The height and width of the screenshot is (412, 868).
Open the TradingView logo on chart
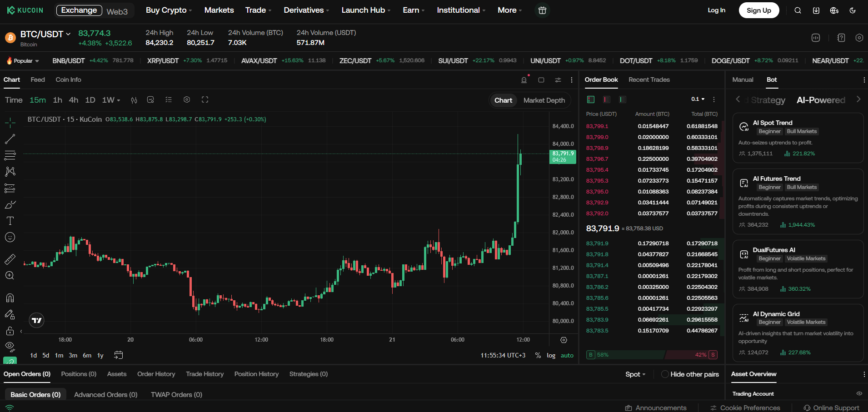click(37, 320)
